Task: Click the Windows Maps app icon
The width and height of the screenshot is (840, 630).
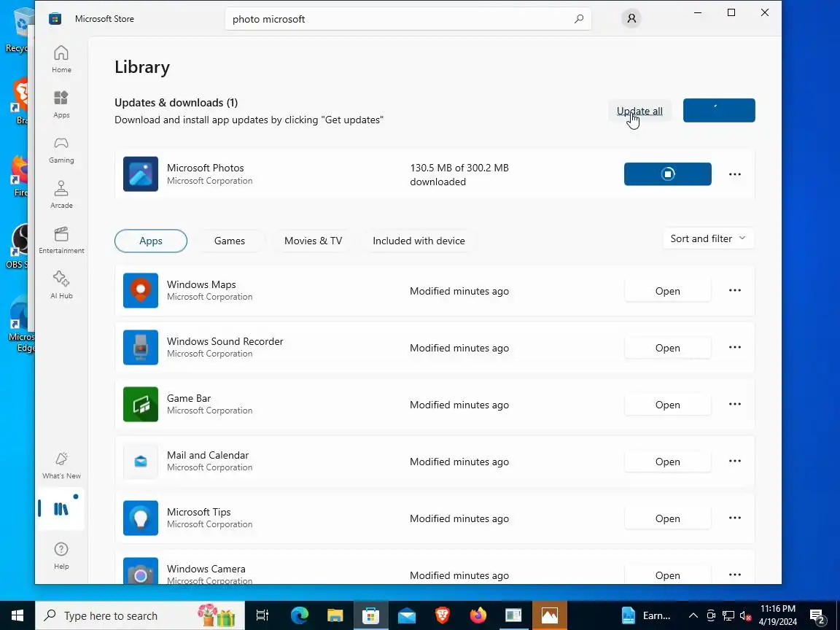Action: click(x=140, y=290)
